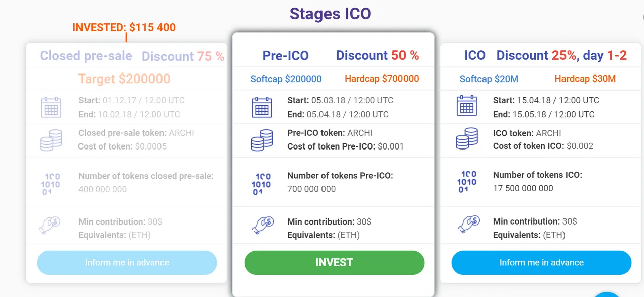The width and height of the screenshot is (644, 297).
Task: Click the Pre-ICO calendar icon
Action: click(x=262, y=107)
